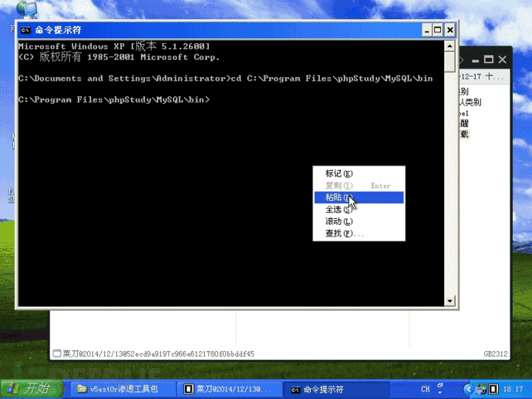Click the partly hidden globe desktop icon

pyautogui.click(x=26, y=9)
